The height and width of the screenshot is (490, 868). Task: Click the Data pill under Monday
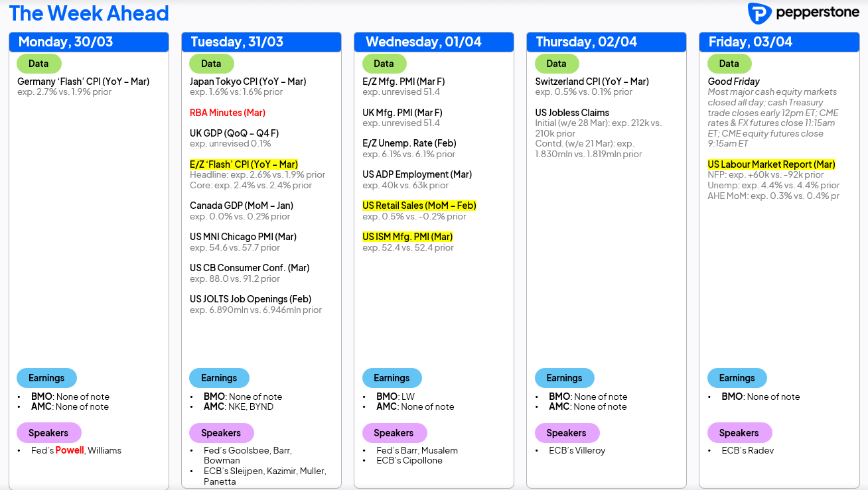coord(38,64)
